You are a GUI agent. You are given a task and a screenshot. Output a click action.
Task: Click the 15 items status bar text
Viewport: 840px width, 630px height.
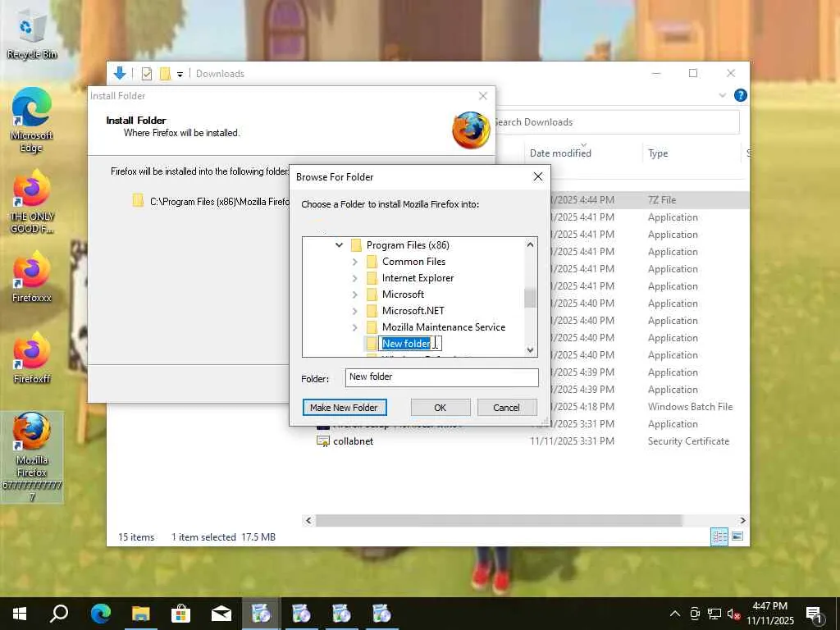point(136,536)
